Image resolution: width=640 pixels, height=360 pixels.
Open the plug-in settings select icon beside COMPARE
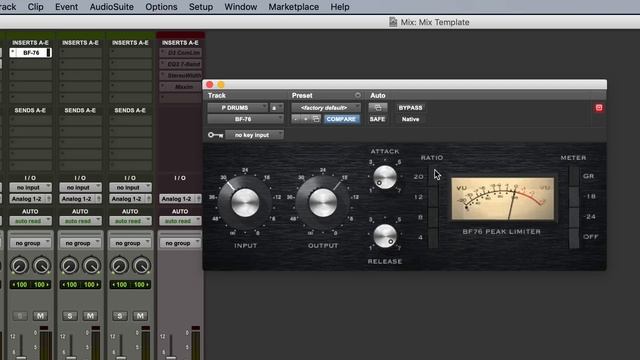click(x=316, y=119)
